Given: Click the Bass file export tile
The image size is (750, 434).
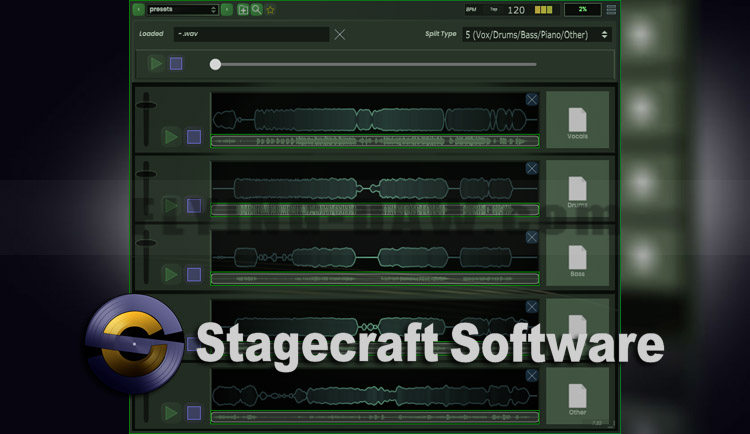Looking at the screenshot, I should pos(577,257).
